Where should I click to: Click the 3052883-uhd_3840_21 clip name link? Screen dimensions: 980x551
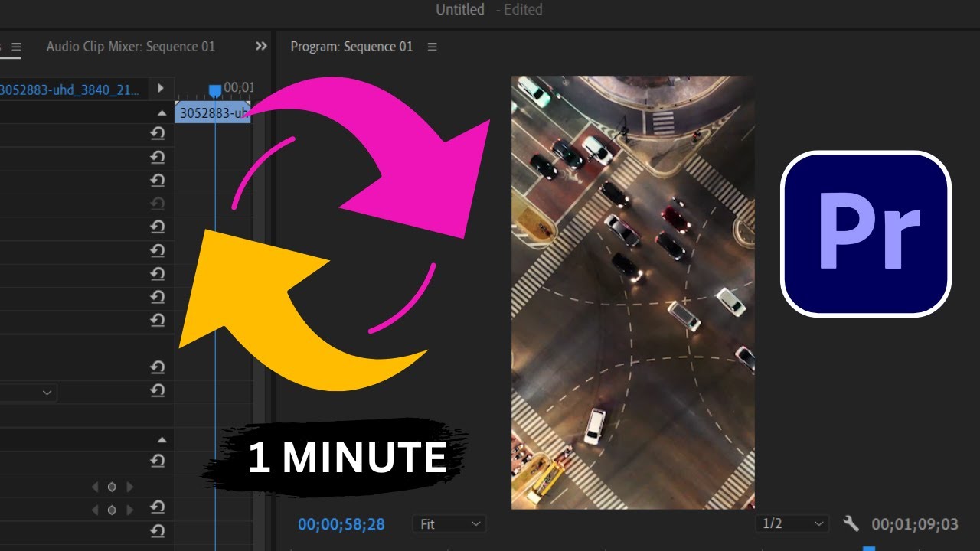pos(70,90)
